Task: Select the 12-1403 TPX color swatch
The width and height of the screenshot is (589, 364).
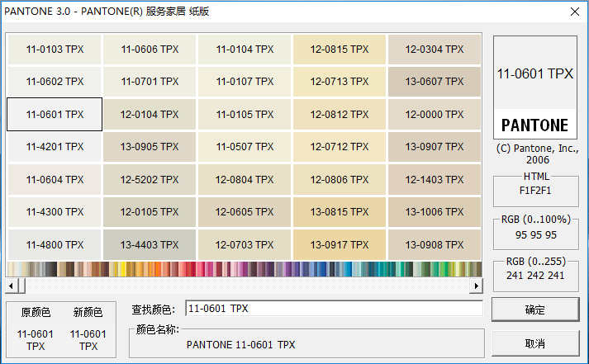Action: [x=435, y=179]
